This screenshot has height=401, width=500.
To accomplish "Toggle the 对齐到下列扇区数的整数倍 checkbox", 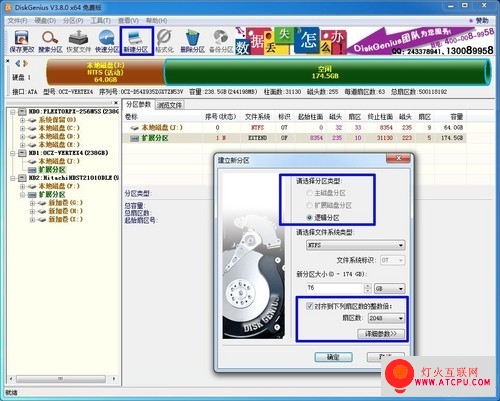I will tap(309, 306).
